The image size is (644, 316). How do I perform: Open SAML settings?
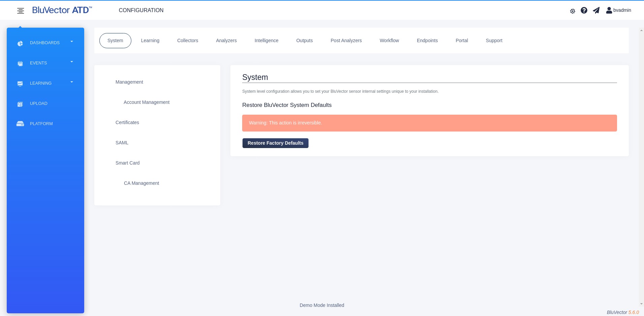(122, 143)
